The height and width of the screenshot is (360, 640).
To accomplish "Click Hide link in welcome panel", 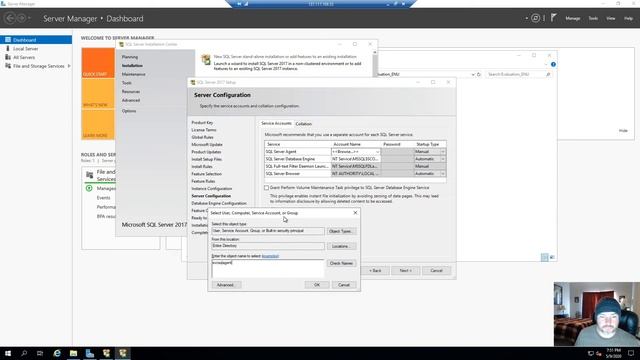I will pyautogui.click(x=623, y=131).
